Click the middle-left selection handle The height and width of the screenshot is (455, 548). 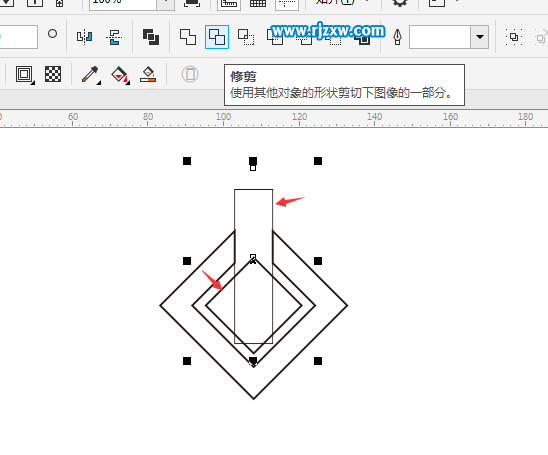tap(187, 261)
